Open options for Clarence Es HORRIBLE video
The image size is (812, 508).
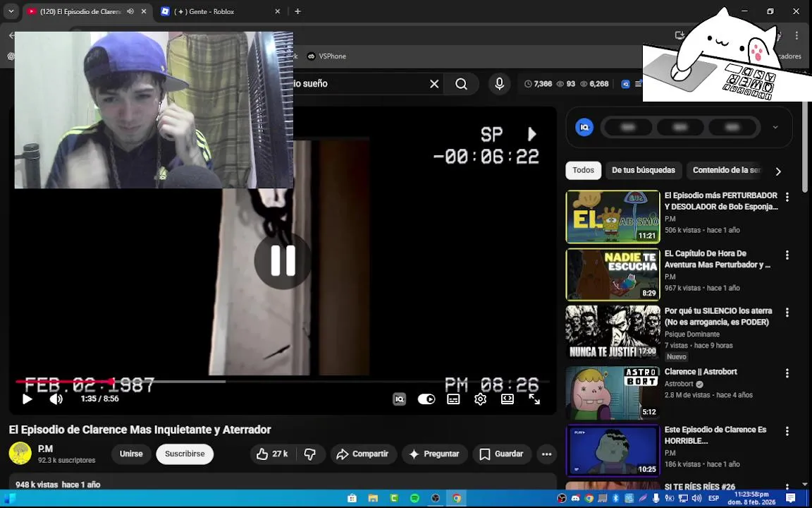pyautogui.click(x=787, y=431)
